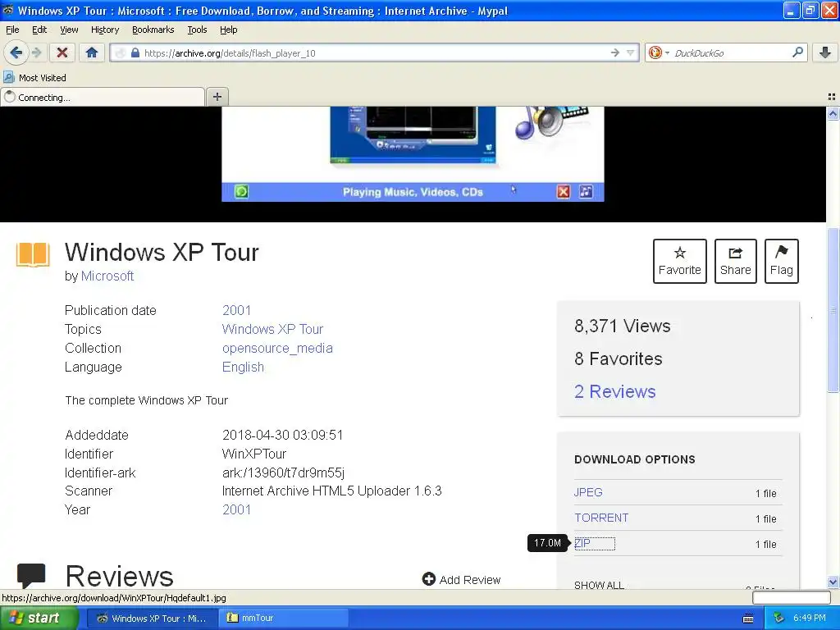The height and width of the screenshot is (630, 840).
Task: Click the Share button
Action: pyautogui.click(x=736, y=261)
